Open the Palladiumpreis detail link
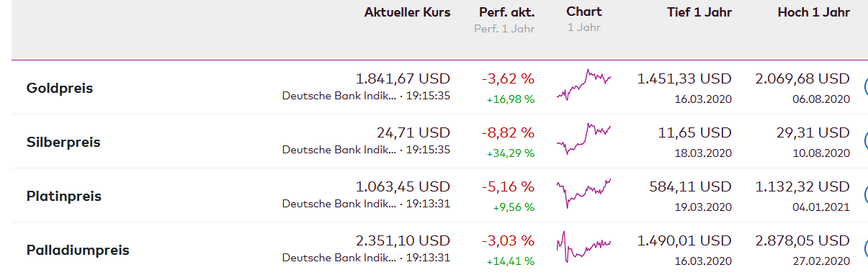Screen dimensions: 868x275 pos(78,251)
